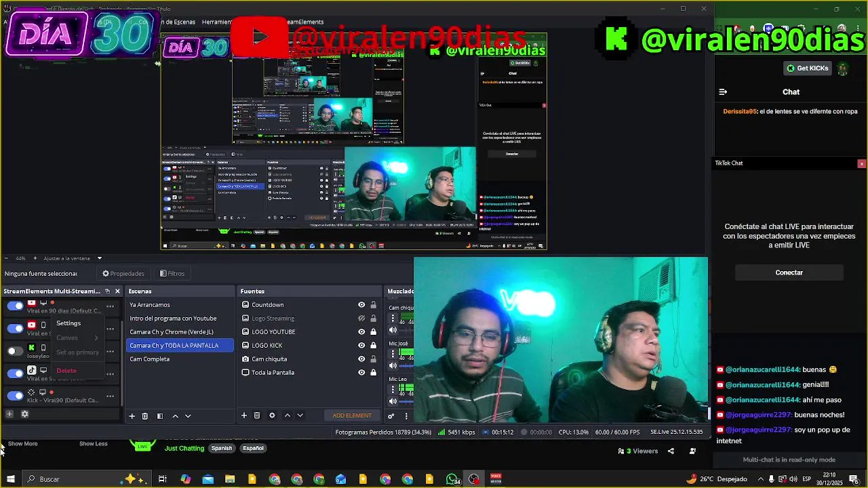Hide the Countdown source with its eye icon
Screen dimensions: 868x488
click(x=361, y=305)
